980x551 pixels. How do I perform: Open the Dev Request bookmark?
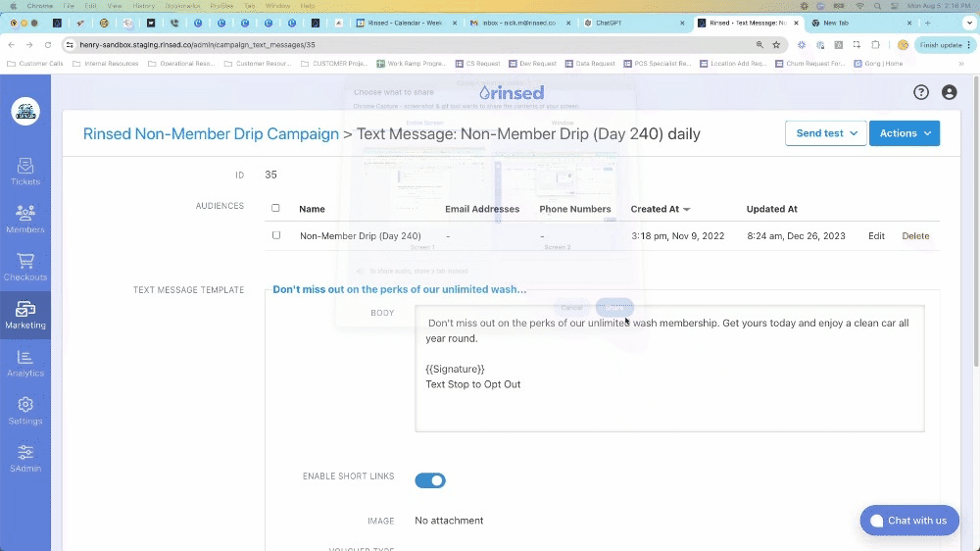532,63
